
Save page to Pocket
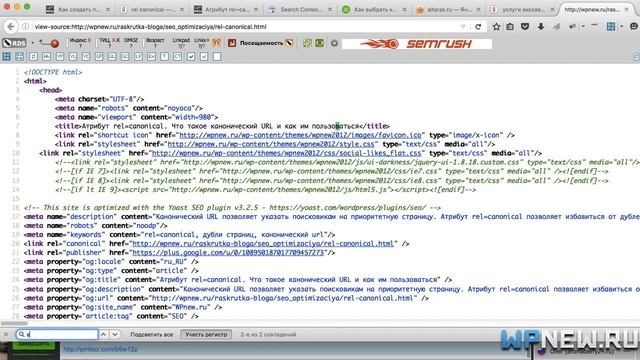pyautogui.click(x=525, y=27)
